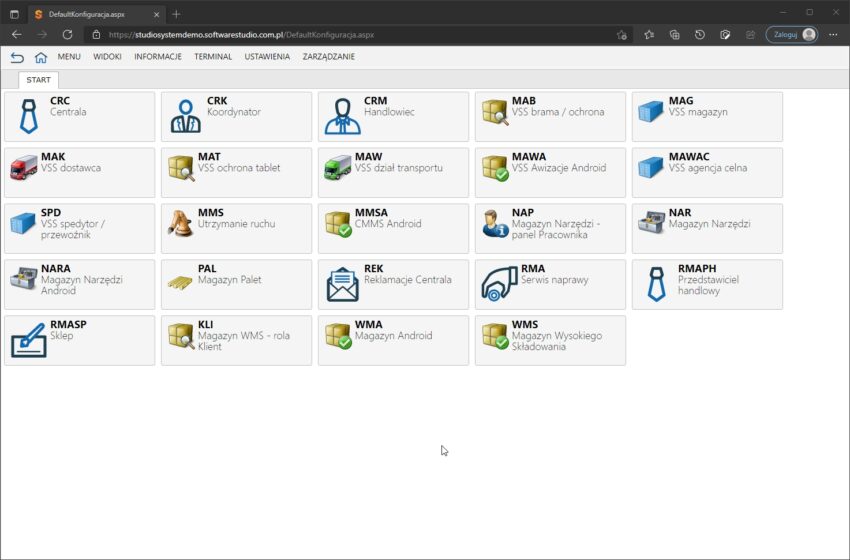The width and height of the screenshot is (850, 560).
Task: Expand the ZARZĄDZANIE menu
Action: (328, 57)
